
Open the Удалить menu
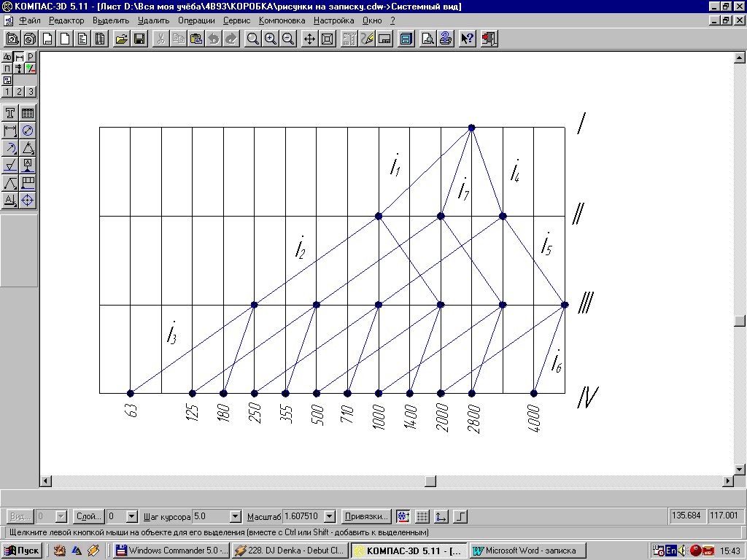tap(153, 20)
